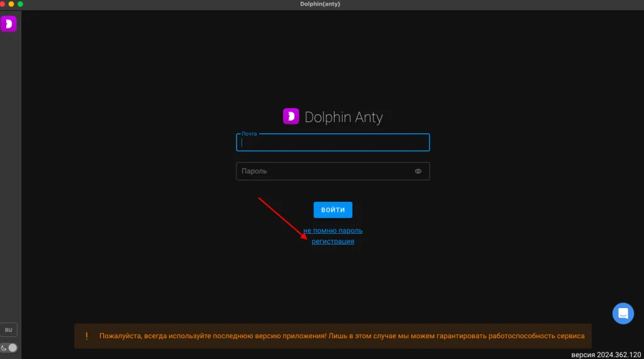Open the 'не помню пароль' link

(x=333, y=231)
